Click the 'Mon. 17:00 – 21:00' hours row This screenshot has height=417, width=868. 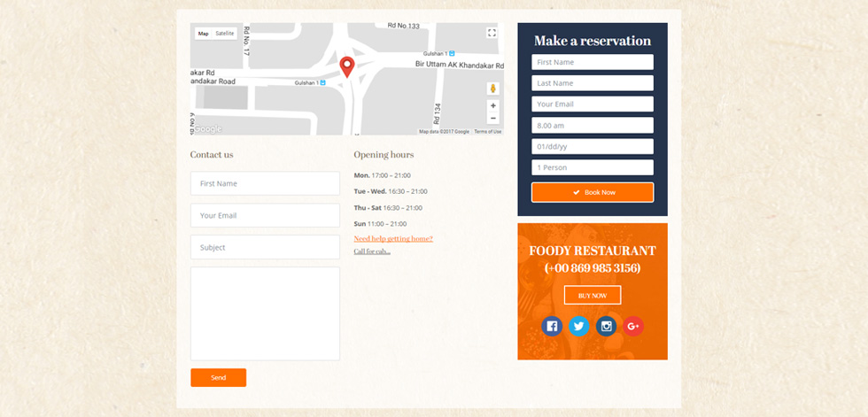tap(382, 175)
